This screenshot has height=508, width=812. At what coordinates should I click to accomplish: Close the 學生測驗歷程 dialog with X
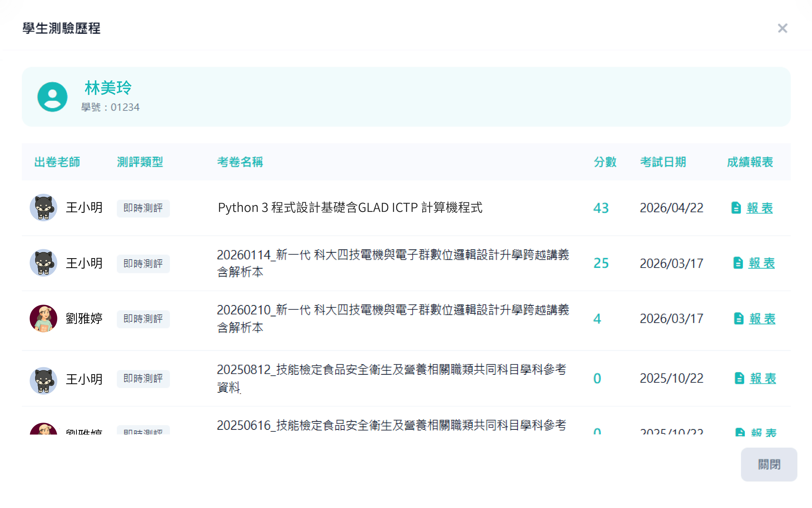[782, 28]
